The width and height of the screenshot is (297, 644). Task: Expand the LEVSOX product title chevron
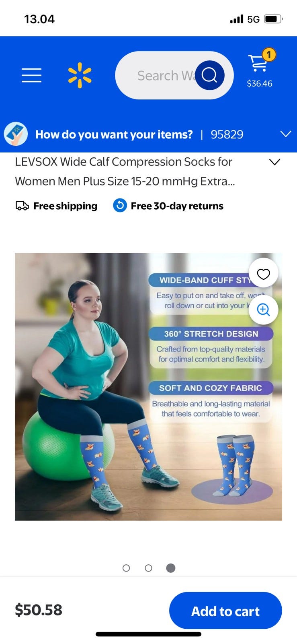tap(274, 162)
